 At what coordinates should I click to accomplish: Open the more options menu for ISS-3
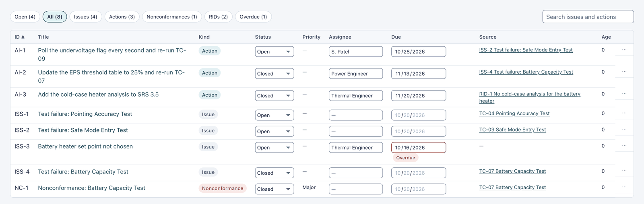pos(624,146)
